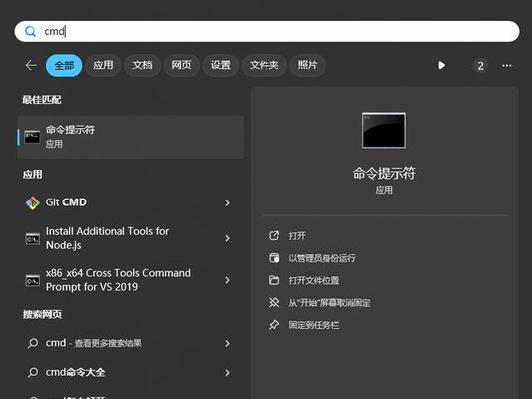
Task: Expand the x86_x64 Cross Tools chevron
Action: coord(227,280)
